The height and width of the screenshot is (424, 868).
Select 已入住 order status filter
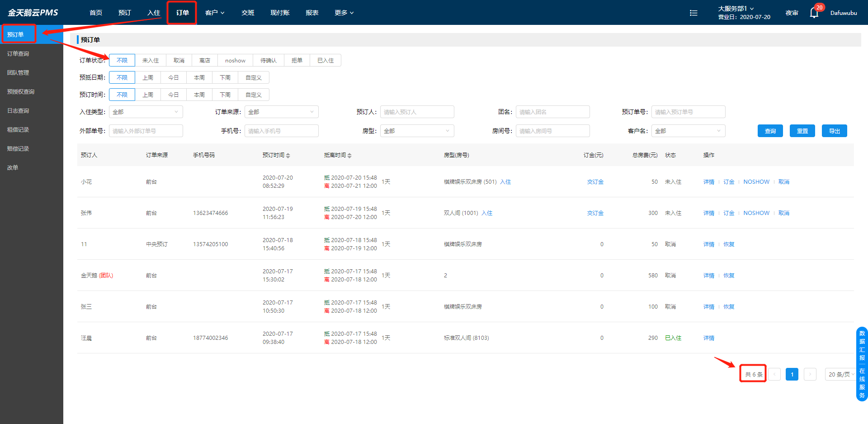pyautogui.click(x=325, y=60)
